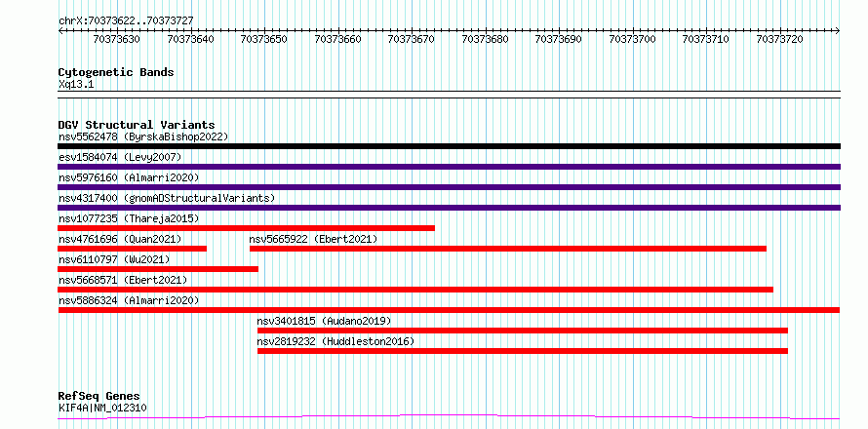The image size is (868, 429).
Task: Open variant label esv1584074 (Levy2007)
Action: 120,157
